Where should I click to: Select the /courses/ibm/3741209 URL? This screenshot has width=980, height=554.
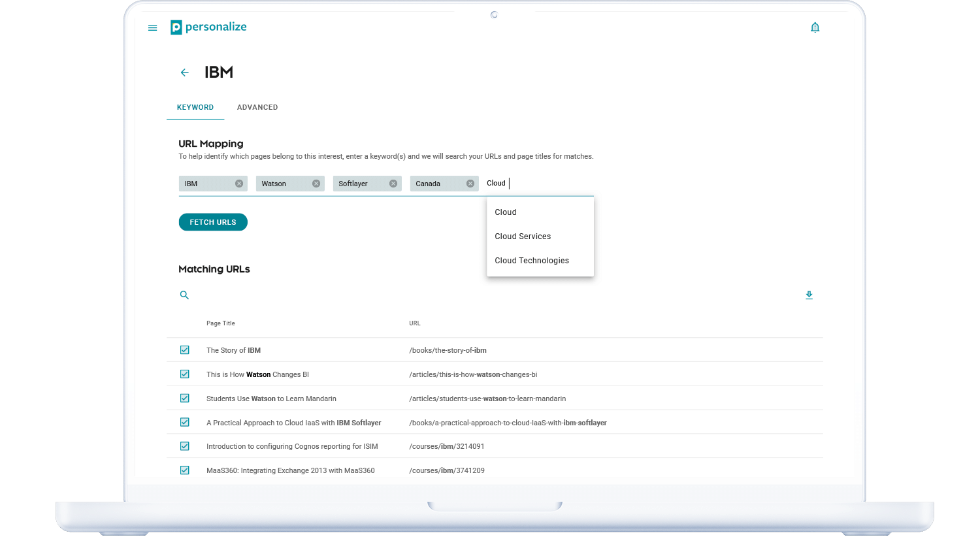click(x=447, y=471)
